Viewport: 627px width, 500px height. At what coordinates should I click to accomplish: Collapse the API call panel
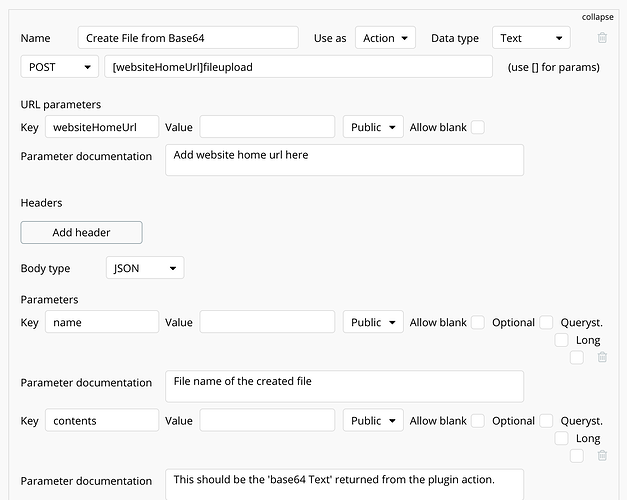coord(597,17)
